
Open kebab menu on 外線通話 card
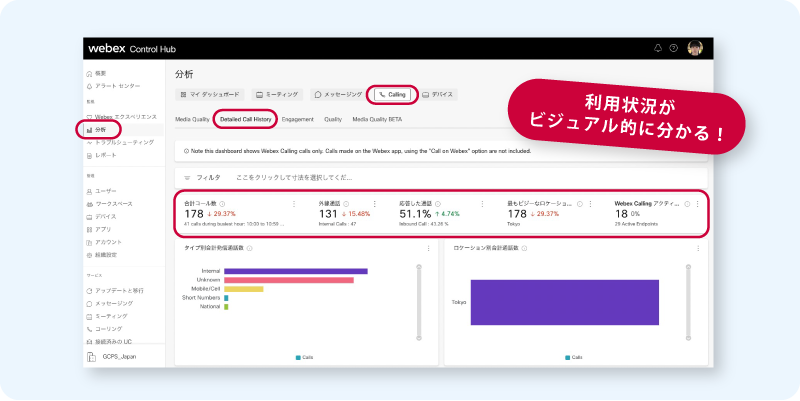[x=374, y=204]
